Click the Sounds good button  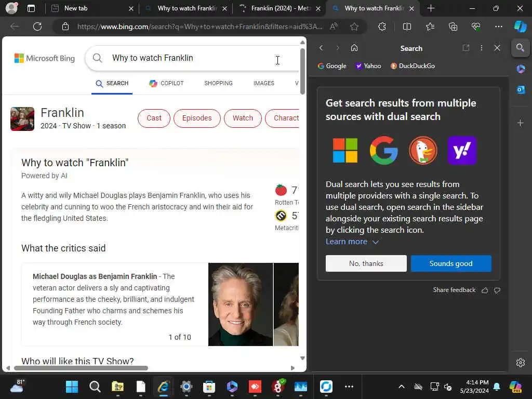(x=451, y=263)
